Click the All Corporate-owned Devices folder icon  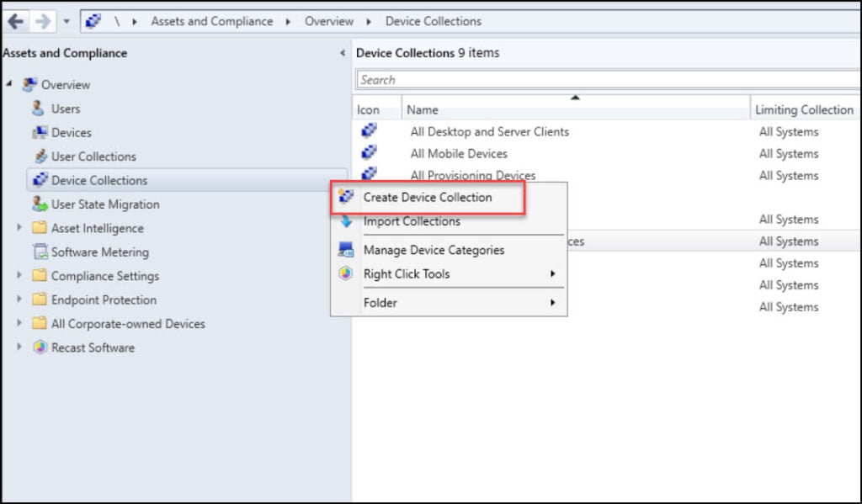39,323
